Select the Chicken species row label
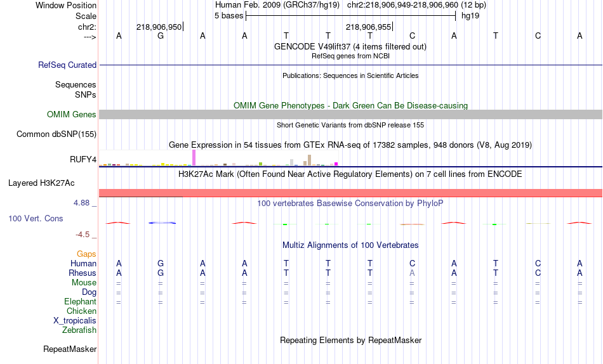 pyautogui.click(x=81, y=311)
